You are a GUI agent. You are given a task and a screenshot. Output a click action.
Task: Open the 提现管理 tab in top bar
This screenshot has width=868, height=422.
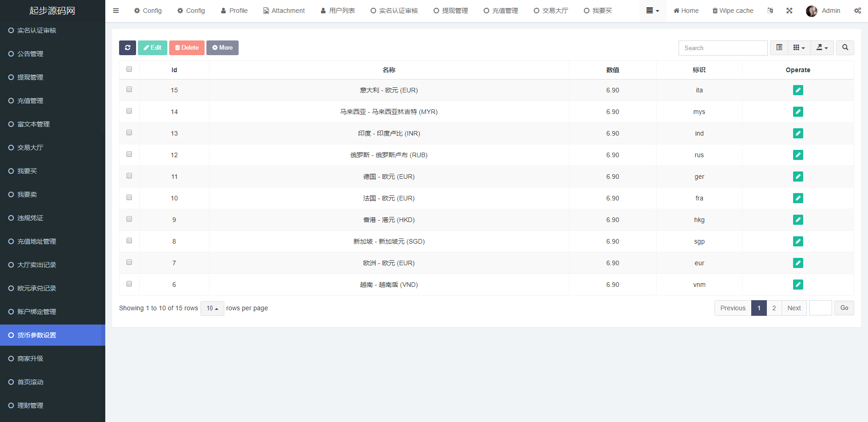coord(451,11)
